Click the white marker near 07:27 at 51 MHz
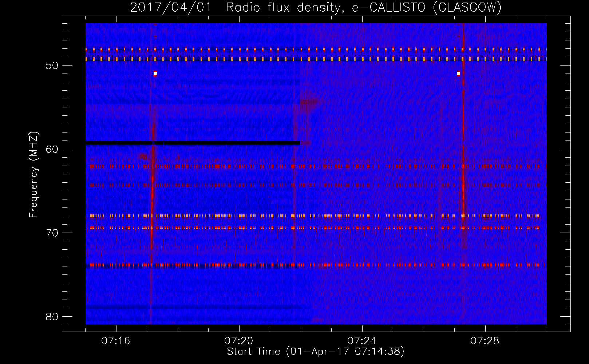 (x=458, y=74)
